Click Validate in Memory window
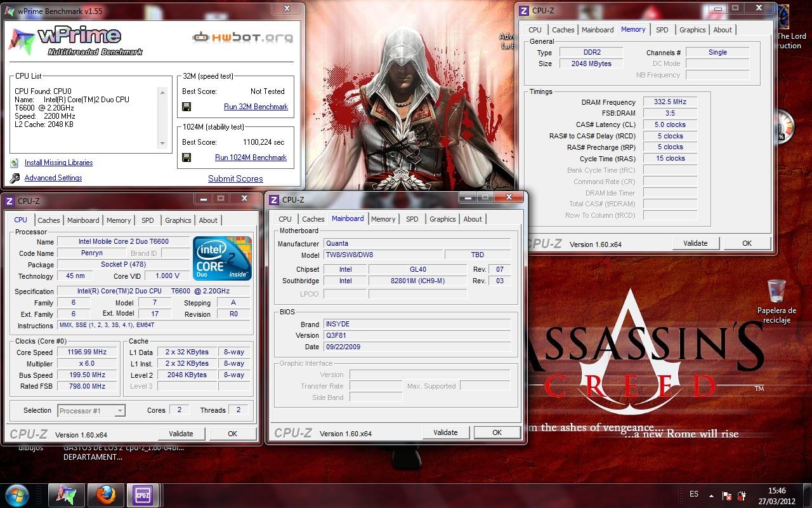This screenshot has height=508, width=812. coord(695,243)
